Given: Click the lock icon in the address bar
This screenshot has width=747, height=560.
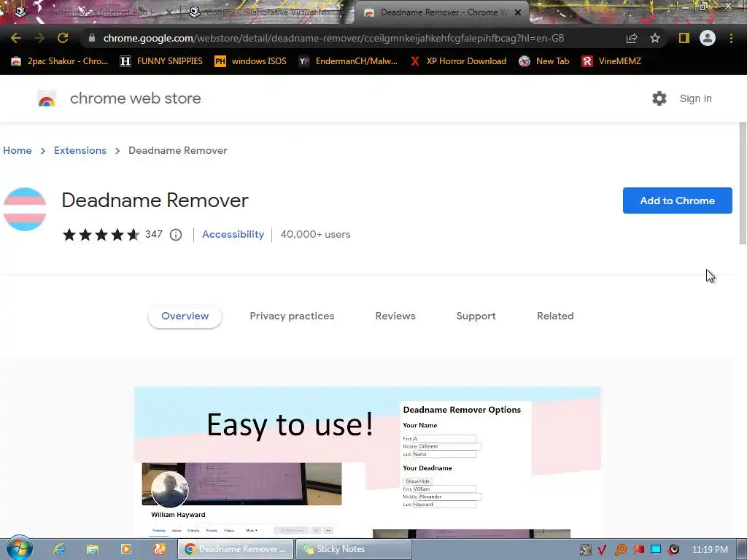Looking at the screenshot, I should click(x=92, y=38).
